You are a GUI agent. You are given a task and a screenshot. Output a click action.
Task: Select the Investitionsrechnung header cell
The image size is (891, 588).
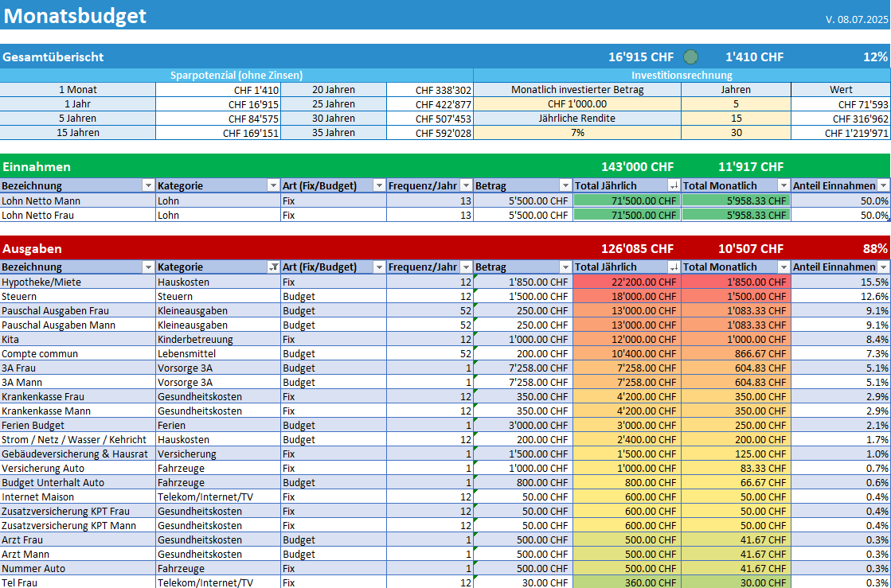682,76
